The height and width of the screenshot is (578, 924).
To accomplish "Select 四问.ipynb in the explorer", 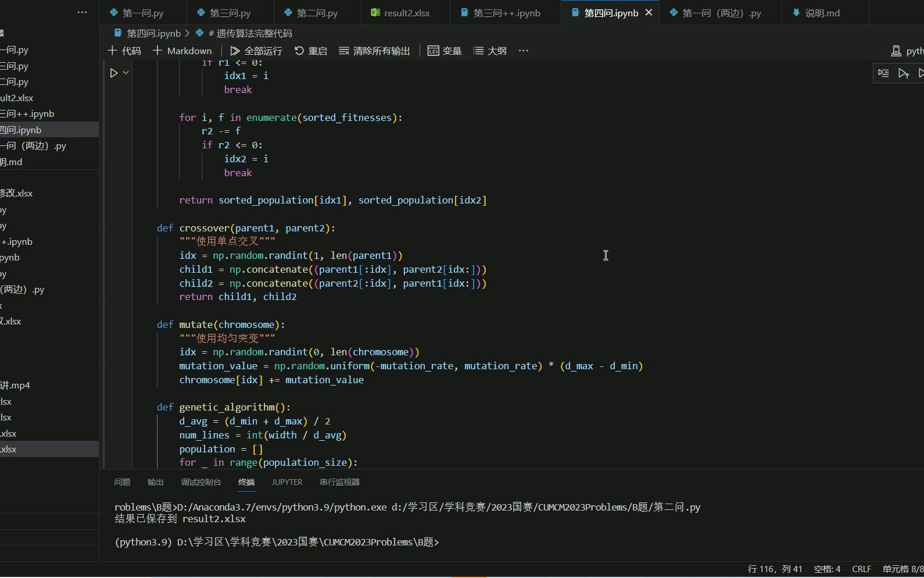I will click(x=49, y=130).
